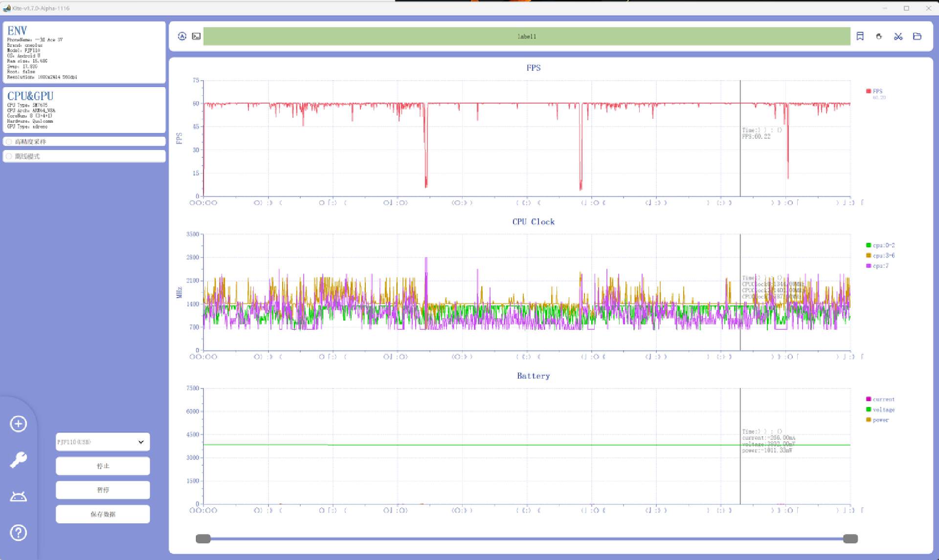Click the screenshot camera icon in toolbar
This screenshot has height=560, width=939.
879,36
